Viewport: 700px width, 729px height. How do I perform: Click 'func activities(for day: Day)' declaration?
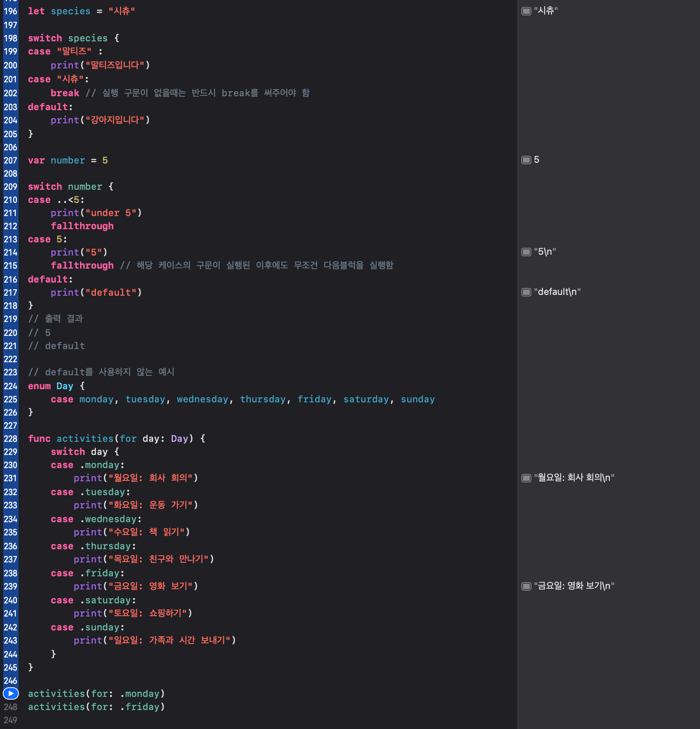(117, 439)
